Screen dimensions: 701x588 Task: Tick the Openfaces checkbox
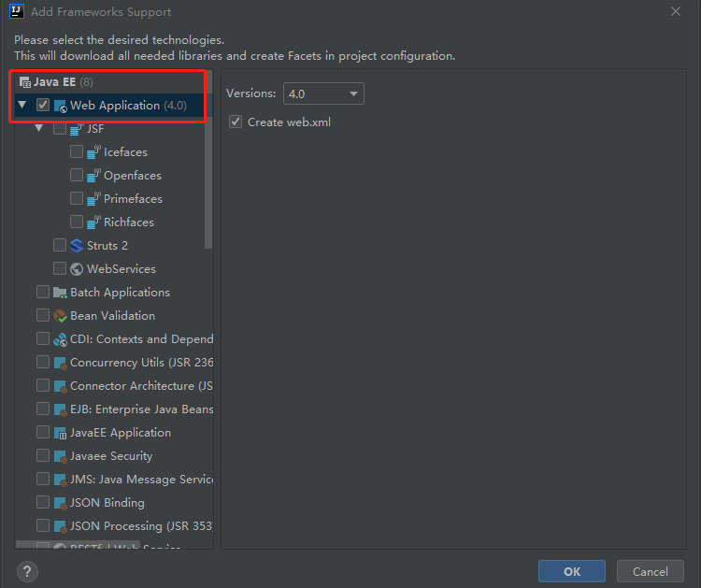77,175
